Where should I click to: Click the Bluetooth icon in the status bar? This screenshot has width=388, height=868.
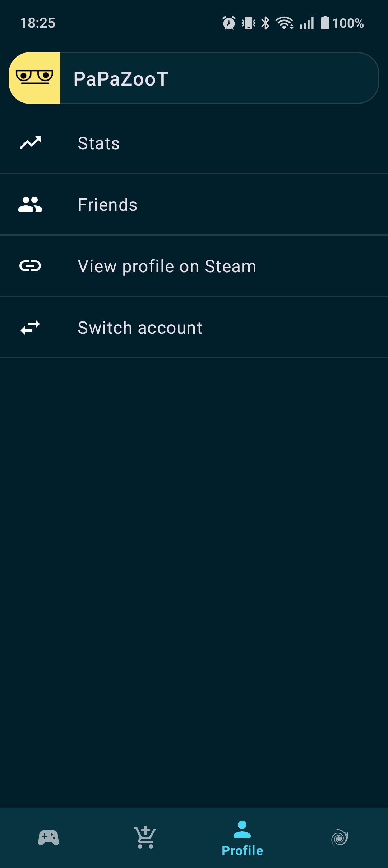266,23
